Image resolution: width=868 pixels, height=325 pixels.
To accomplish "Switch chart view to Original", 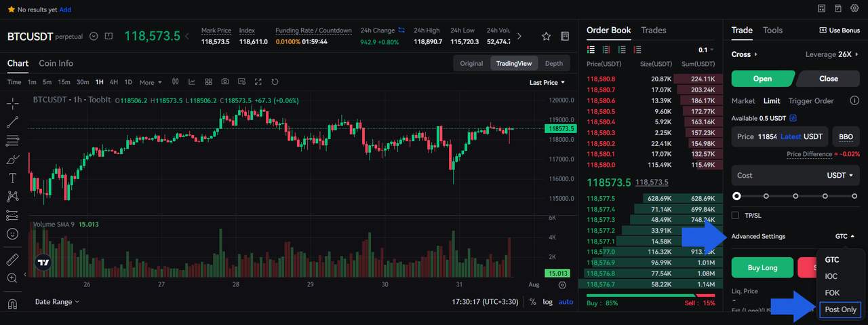I will click(471, 63).
